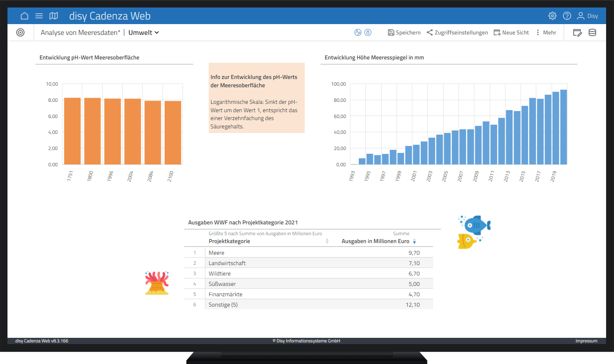This screenshot has width=614, height=364.
Task: Expand the Umwelt view dropdown
Action: [x=144, y=32]
